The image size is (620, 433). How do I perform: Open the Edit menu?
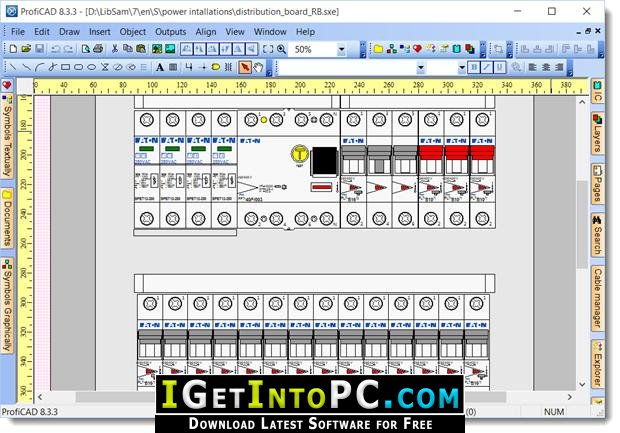pos(42,32)
